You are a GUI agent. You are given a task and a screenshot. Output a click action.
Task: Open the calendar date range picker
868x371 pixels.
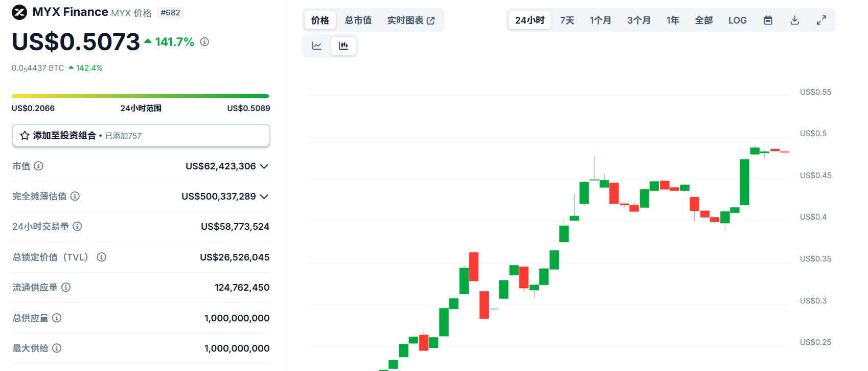pyautogui.click(x=768, y=20)
